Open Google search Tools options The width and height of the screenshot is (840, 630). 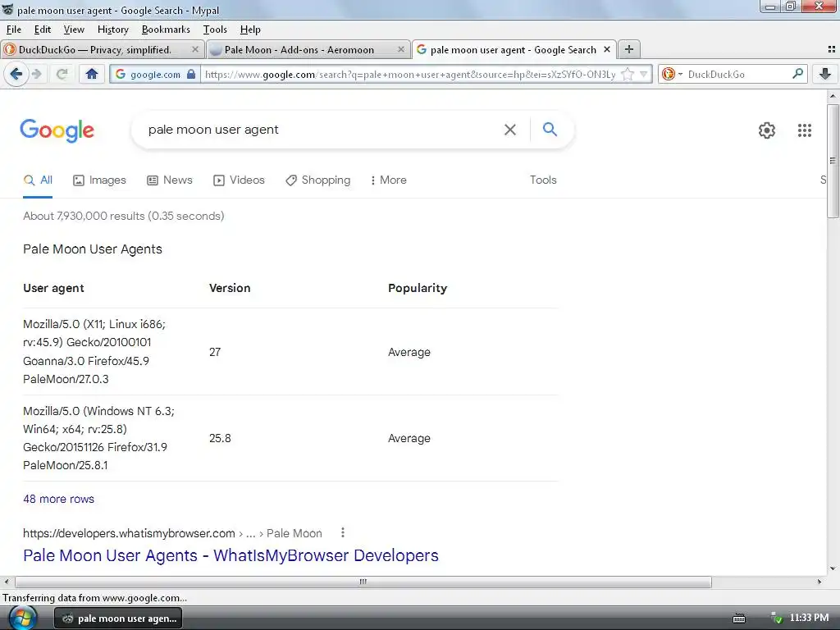[543, 180]
